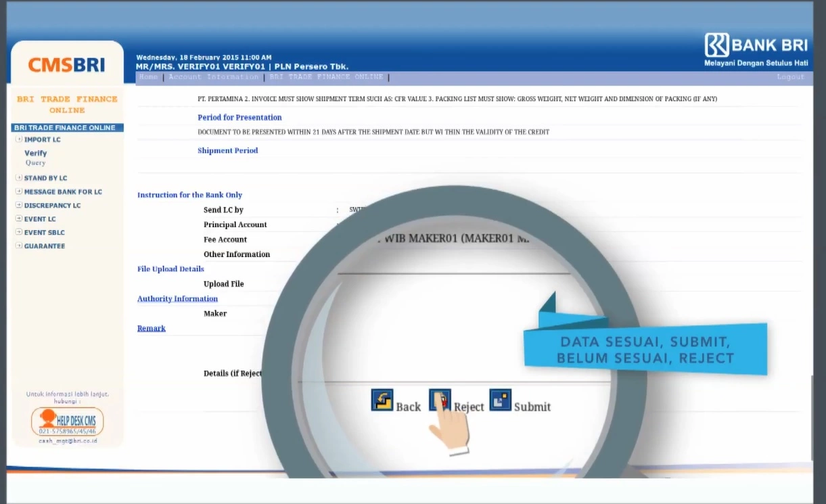Open BRI TRADE FINANCE ONLINE menu
This screenshot has height=504, width=826.
point(326,77)
